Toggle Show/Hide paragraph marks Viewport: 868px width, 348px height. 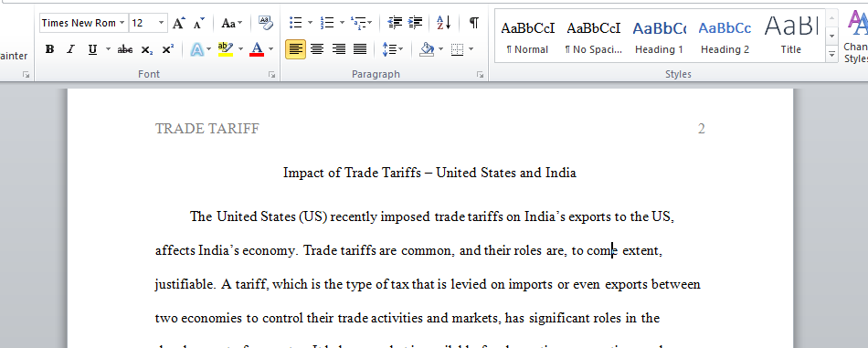[474, 23]
